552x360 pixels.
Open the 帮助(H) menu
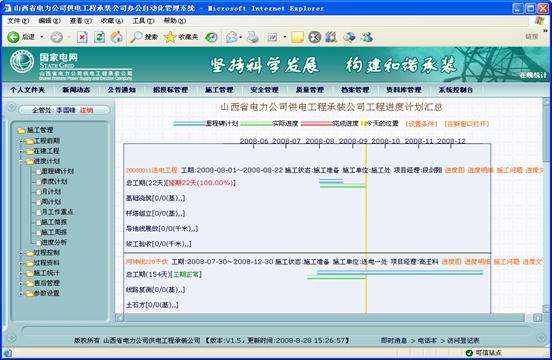(x=175, y=21)
